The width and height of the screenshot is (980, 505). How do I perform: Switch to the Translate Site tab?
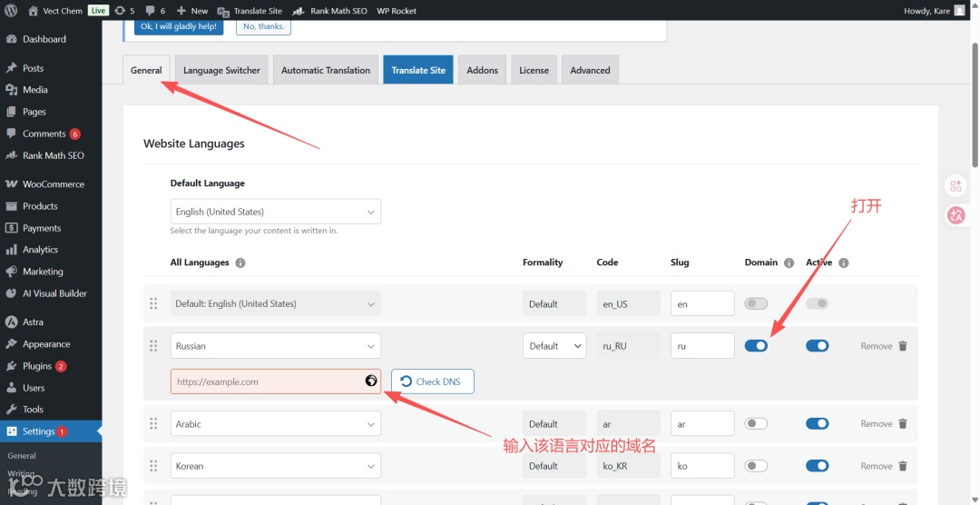tap(418, 70)
